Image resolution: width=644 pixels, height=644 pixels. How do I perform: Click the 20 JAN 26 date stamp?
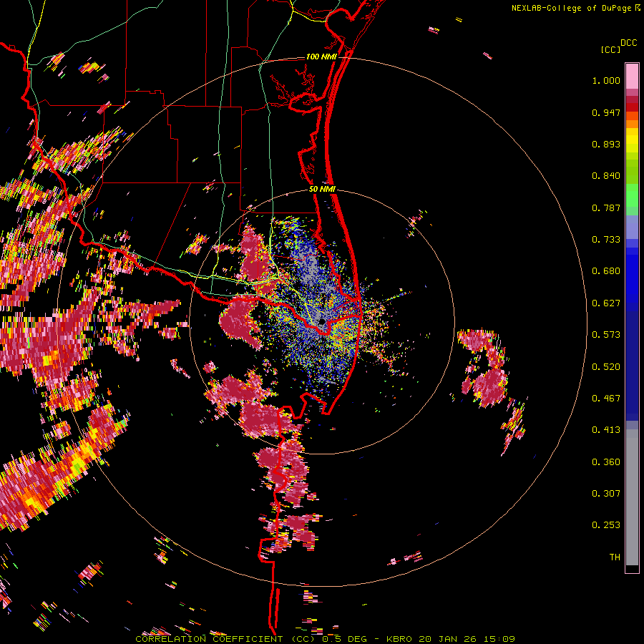pyautogui.click(x=447, y=639)
